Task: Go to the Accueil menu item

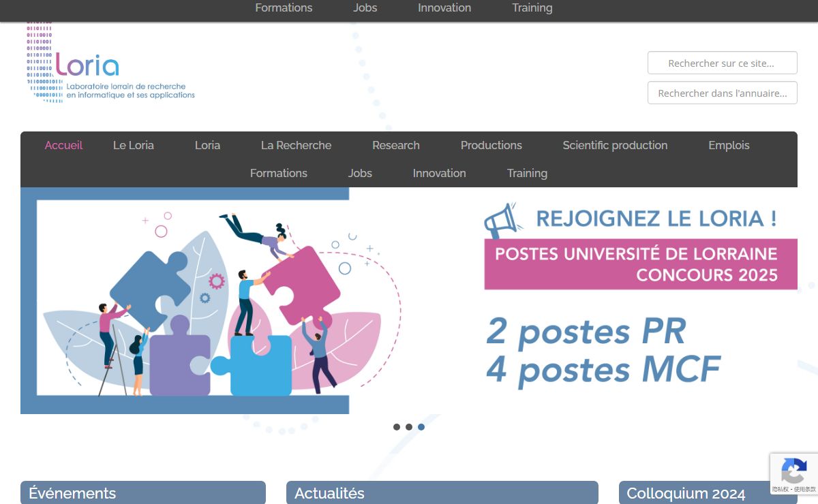Action: click(63, 145)
